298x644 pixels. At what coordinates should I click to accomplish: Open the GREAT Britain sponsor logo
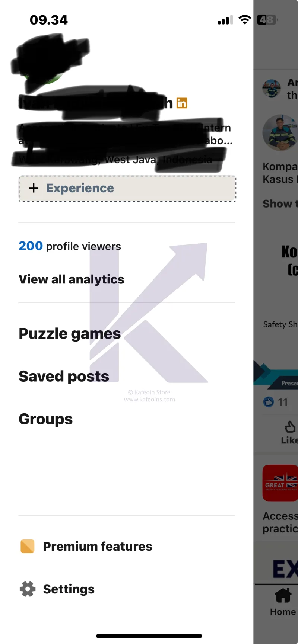[281, 483]
